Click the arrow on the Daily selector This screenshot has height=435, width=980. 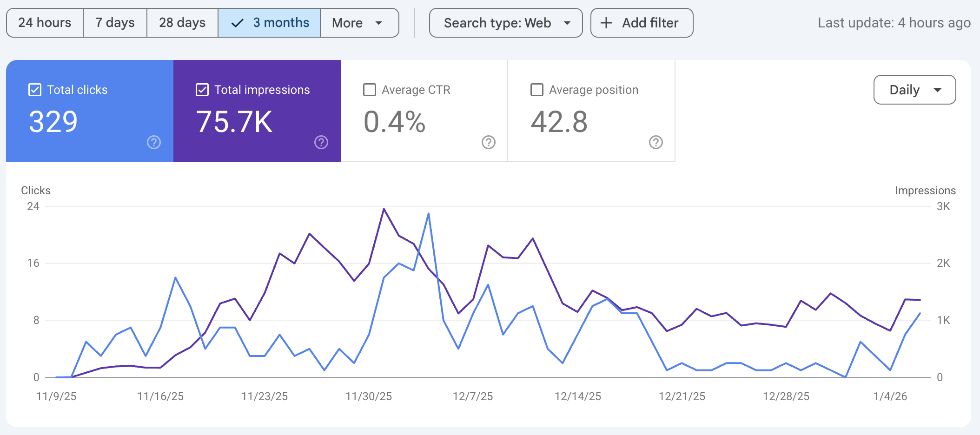[938, 90]
